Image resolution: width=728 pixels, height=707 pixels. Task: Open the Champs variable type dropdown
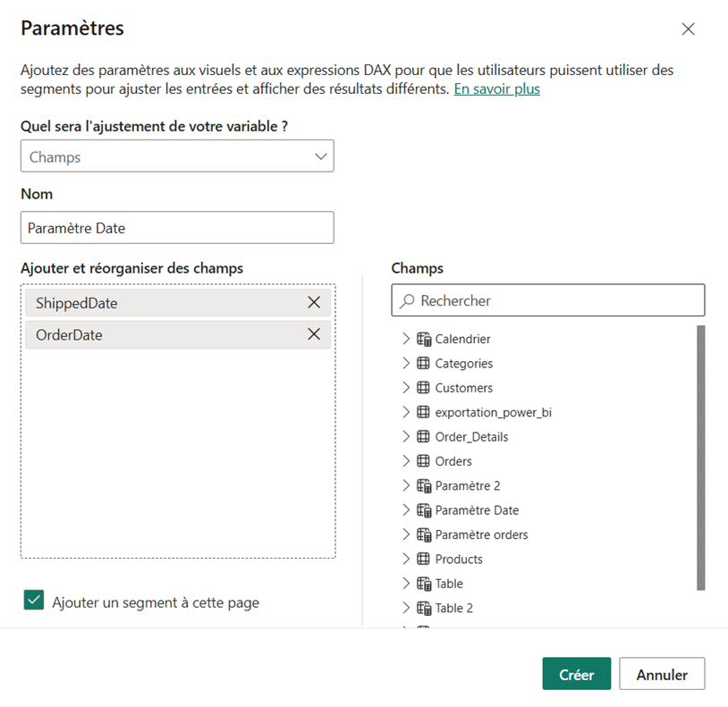[x=177, y=156]
